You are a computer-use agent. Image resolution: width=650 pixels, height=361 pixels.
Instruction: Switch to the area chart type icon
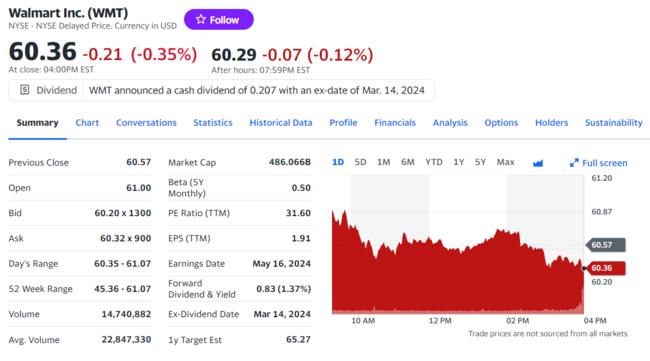pos(538,163)
